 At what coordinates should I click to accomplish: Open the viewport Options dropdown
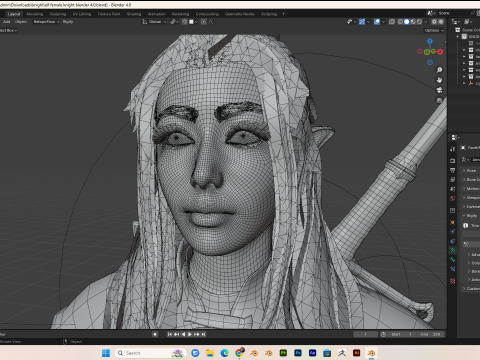[434, 30]
